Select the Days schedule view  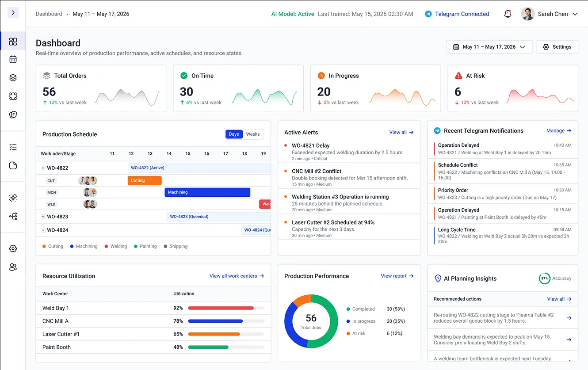tap(234, 134)
